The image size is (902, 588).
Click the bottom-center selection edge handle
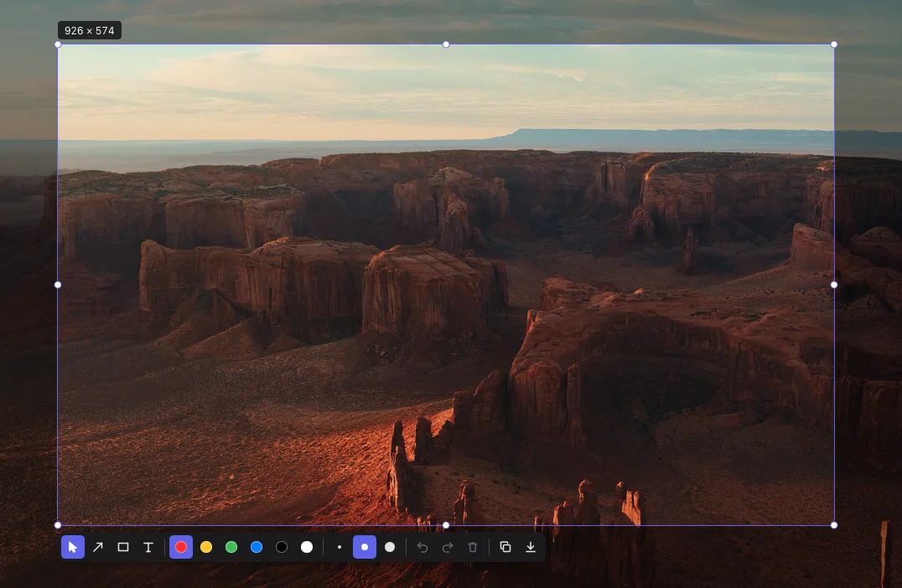[x=446, y=525]
